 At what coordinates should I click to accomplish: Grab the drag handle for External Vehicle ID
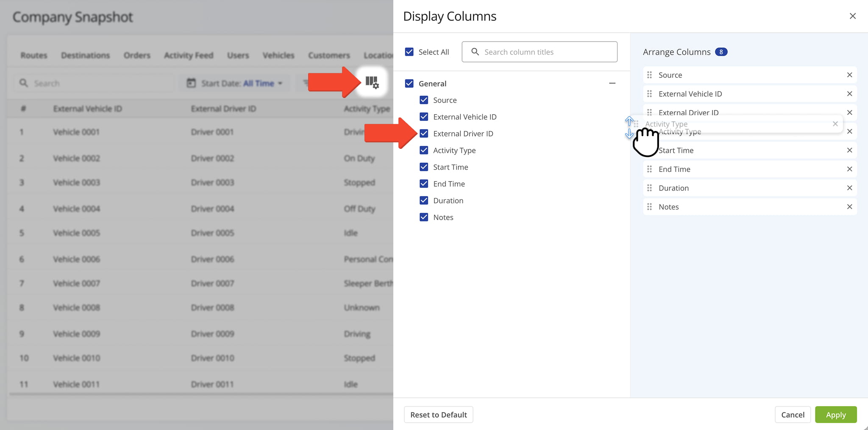point(649,94)
